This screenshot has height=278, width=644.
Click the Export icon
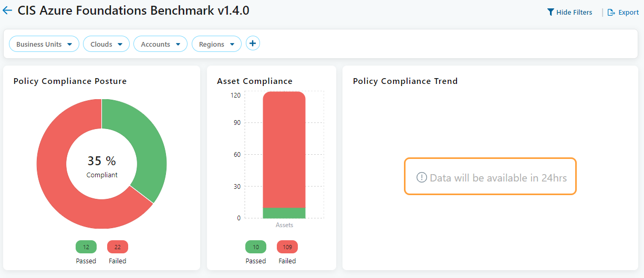click(x=611, y=12)
